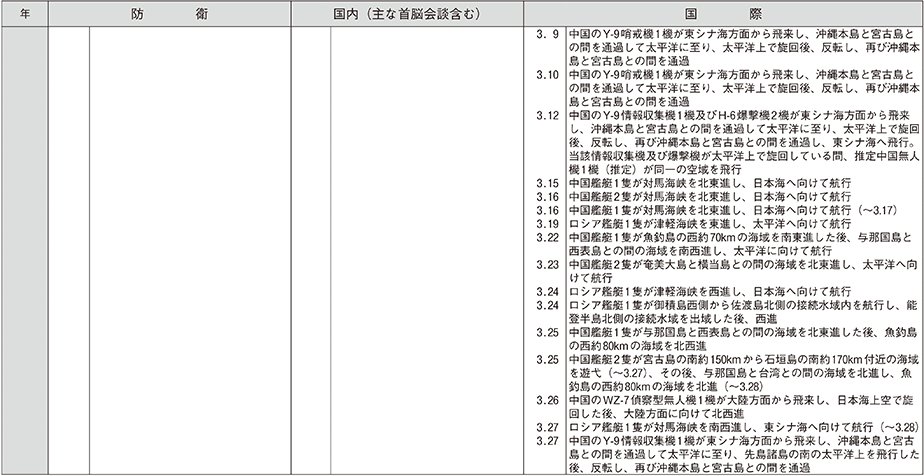Select date 3.16 beside 中国艦艇2隻が対馬海峡 entry
This screenshot has width=924, height=476.
547,197
